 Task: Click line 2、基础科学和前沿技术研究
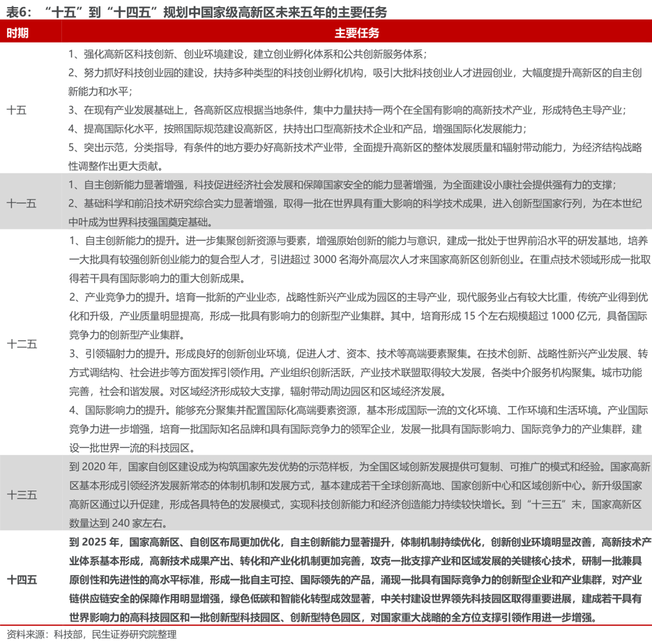(356, 204)
